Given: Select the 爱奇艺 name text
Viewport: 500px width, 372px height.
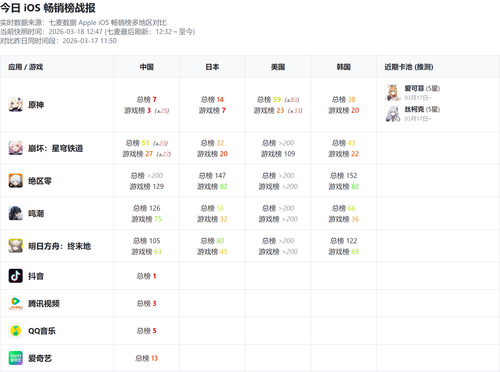Looking at the screenshot, I should (x=40, y=358).
